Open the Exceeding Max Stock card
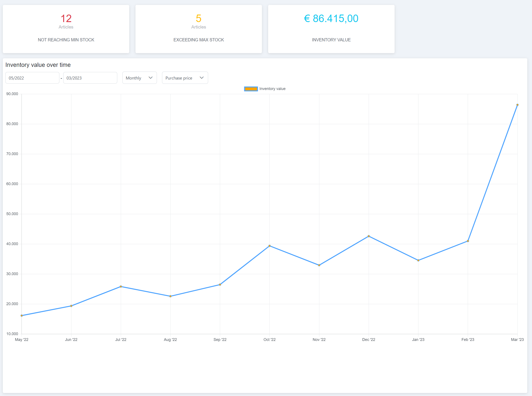This screenshot has height=396, width=532. click(198, 29)
